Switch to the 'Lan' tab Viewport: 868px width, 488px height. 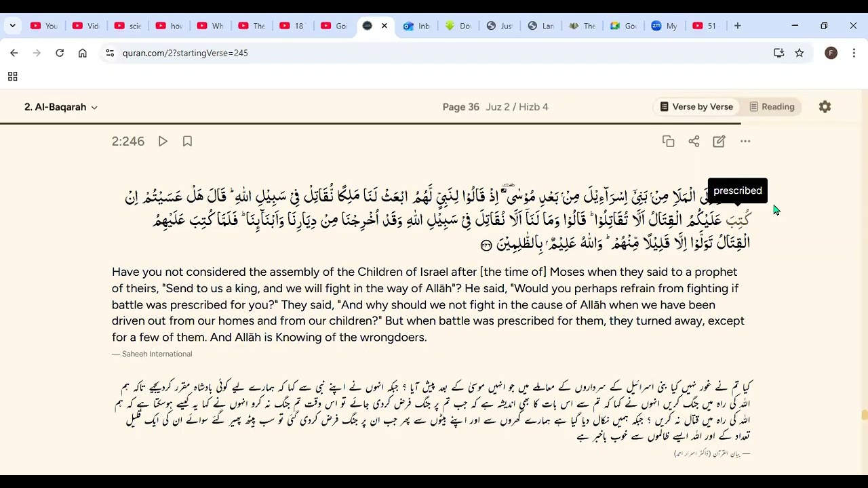[x=540, y=26]
